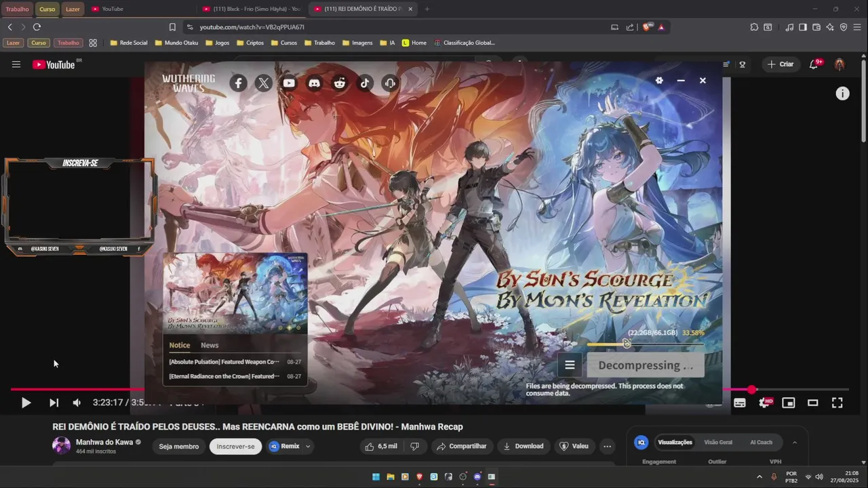
Task: Reload the current page
Action: (x=37, y=27)
